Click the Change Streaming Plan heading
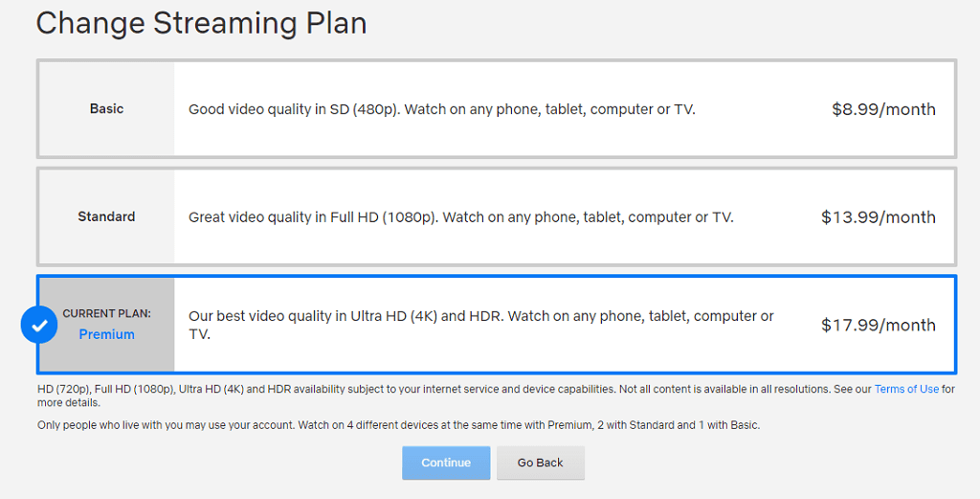The width and height of the screenshot is (980, 499). click(x=201, y=23)
